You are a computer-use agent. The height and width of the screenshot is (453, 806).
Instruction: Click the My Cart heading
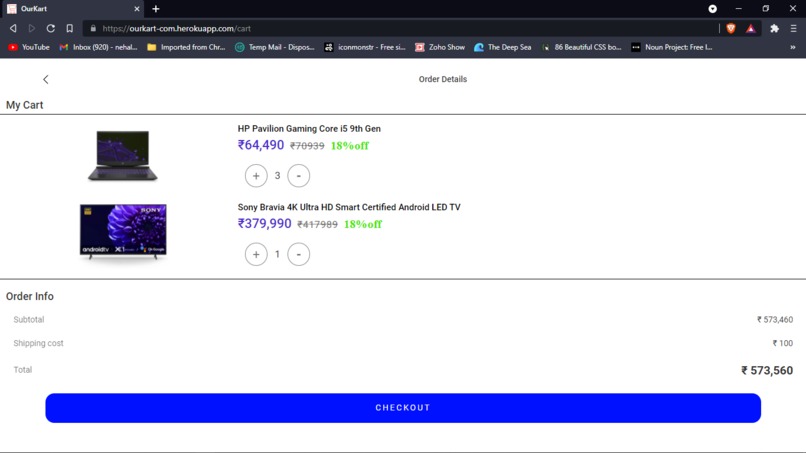pyautogui.click(x=25, y=105)
